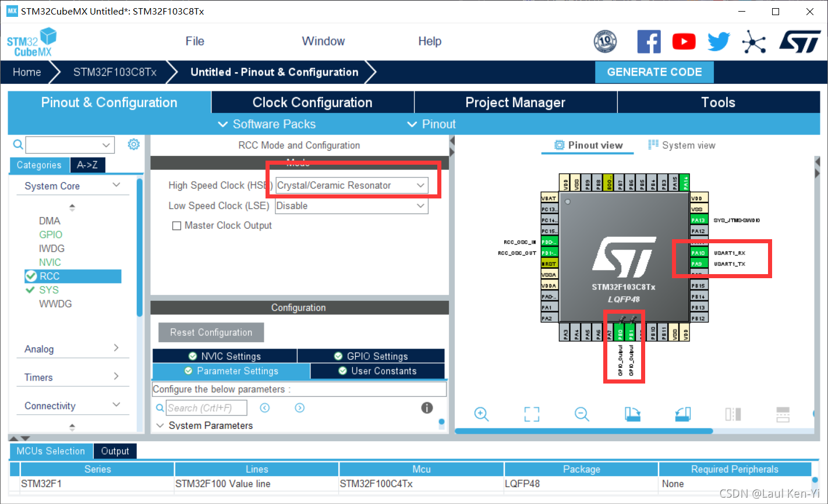Image resolution: width=828 pixels, height=504 pixels.
Task: Go to previous search result arrow
Action: point(265,408)
